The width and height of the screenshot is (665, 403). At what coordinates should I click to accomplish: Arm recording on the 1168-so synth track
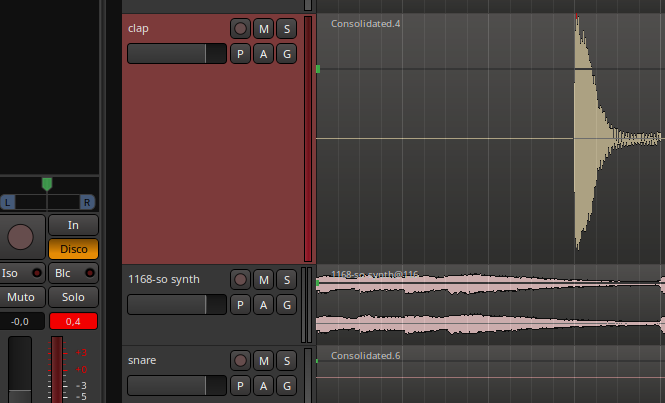240,280
